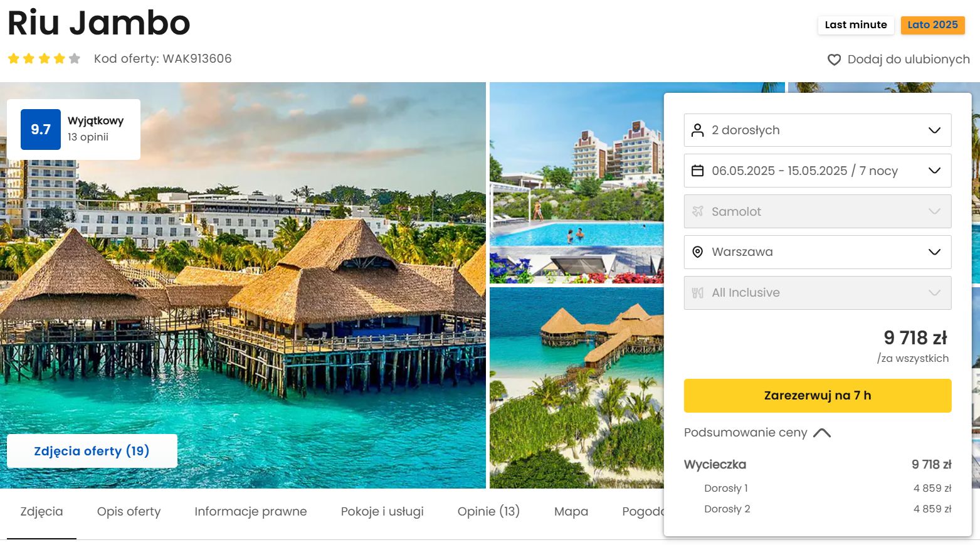The height and width of the screenshot is (545, 980).
Task: Click the airplane icon in transport field
Action: pyautogui.click(x=697, y=211)
